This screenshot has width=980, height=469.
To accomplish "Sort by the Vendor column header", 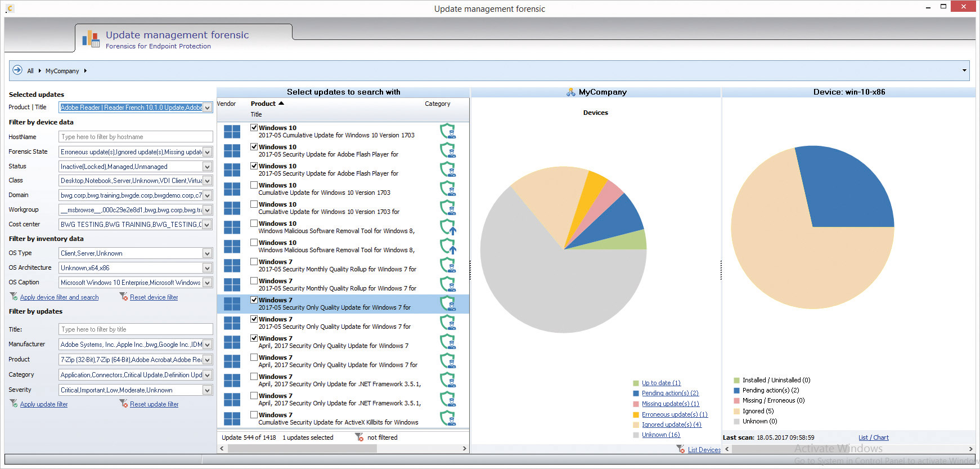I will pyautogui.click(x=226, y=104).
